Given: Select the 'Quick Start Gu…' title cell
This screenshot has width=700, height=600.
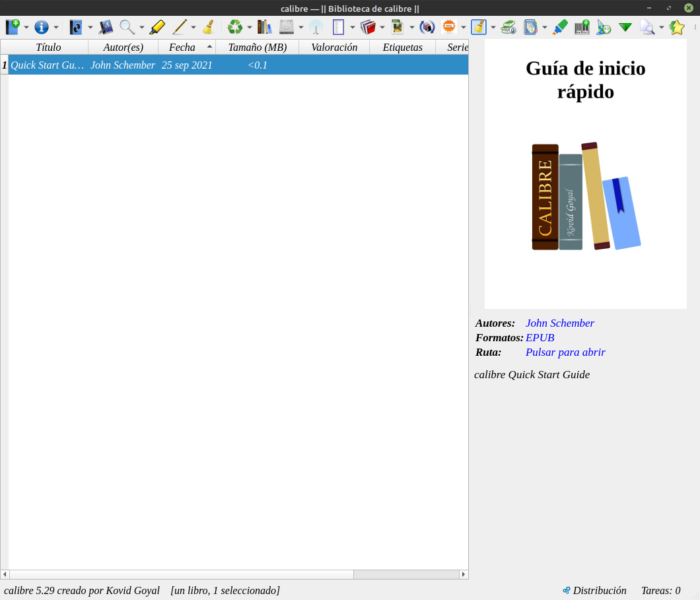Looking at the screenshot, I should [48, 65].
